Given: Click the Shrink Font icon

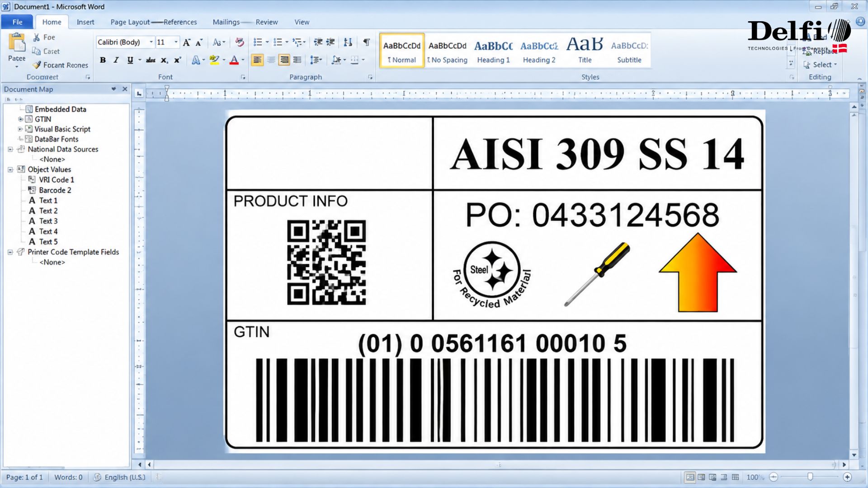Looking at the screenshot, I should click(x=199, y=42).
